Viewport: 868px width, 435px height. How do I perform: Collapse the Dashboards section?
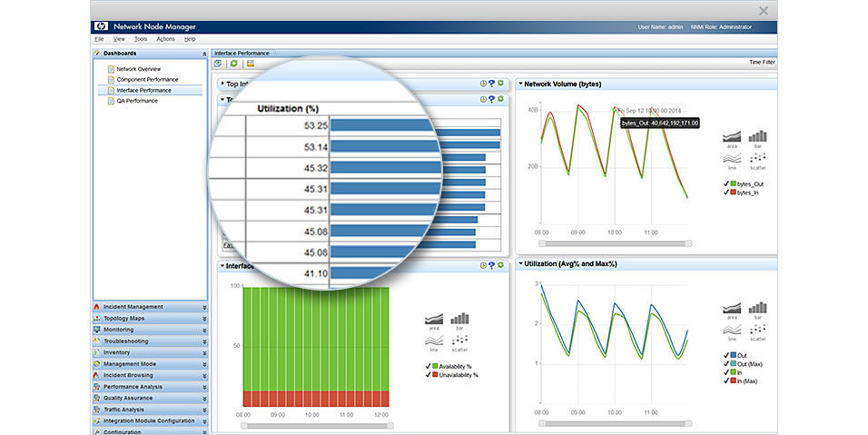pos(204,54)
